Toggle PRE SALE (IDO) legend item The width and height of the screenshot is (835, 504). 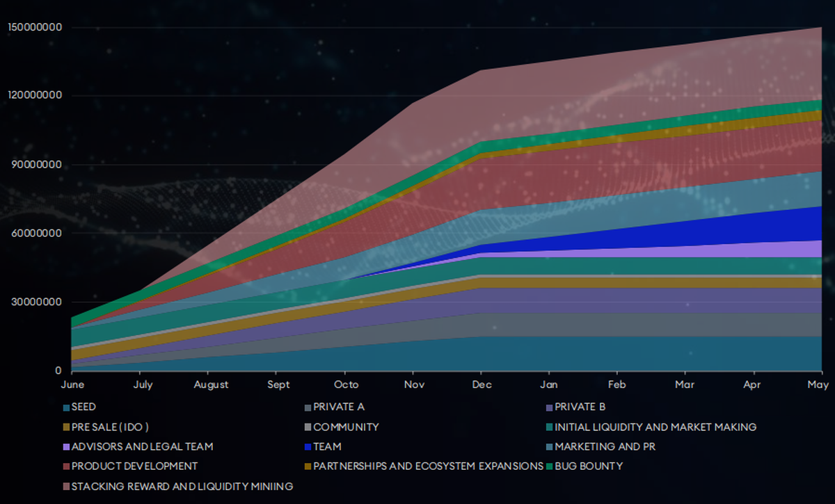tap(109, 427)
